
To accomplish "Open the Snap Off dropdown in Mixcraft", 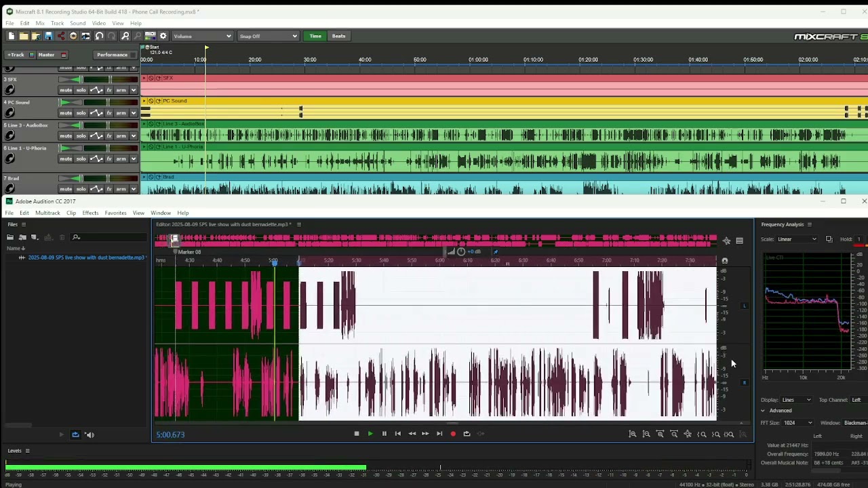I will (268, 36).
